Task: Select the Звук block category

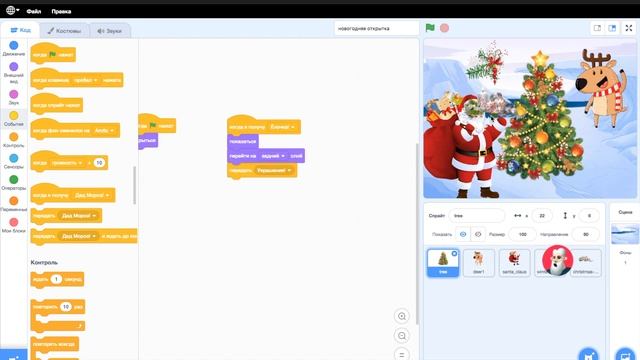Action: click(x=13, y=98)
